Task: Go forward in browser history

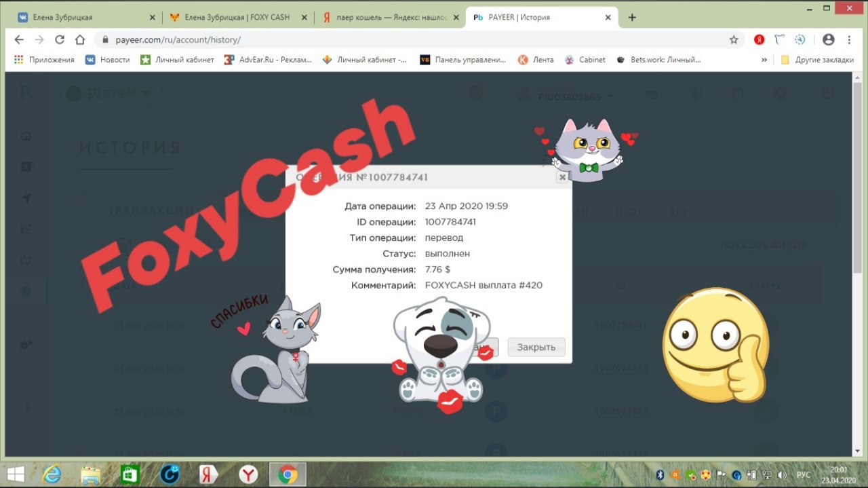Action: point(39,40)
